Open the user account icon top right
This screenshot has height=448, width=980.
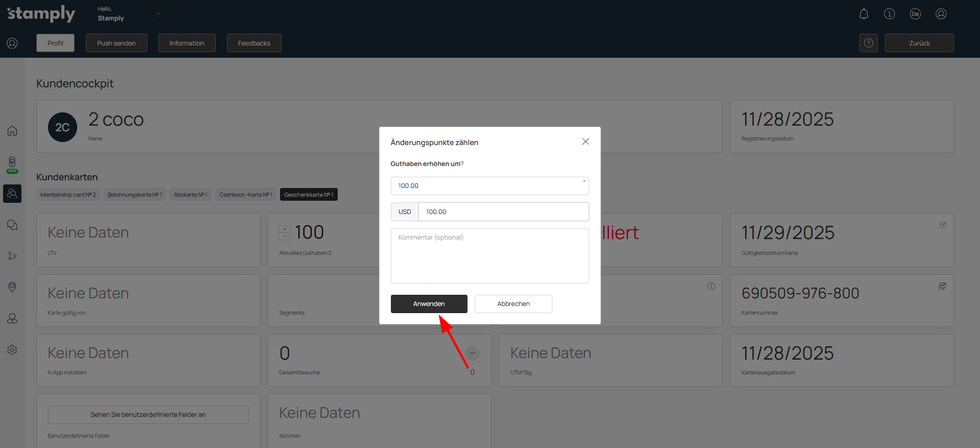coord(941,14)
